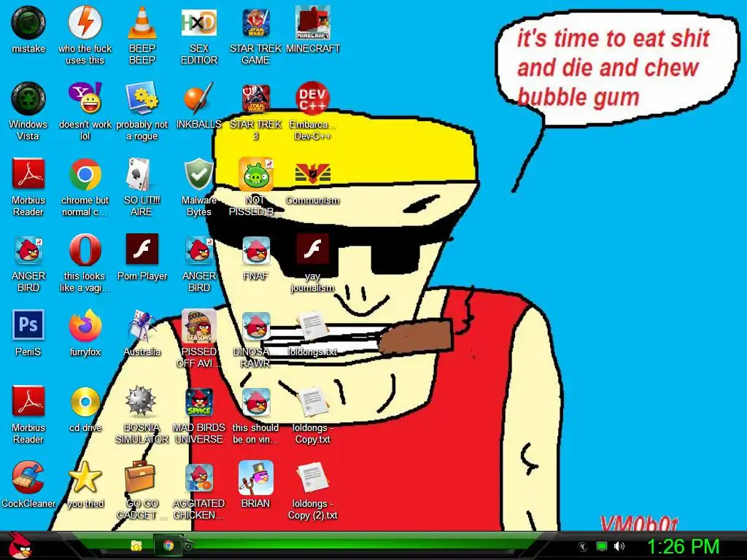Open 'this should be on vin...' icon
Image resolution: width=747 pixels, height=560 pixels.
[x=256, y=402]
